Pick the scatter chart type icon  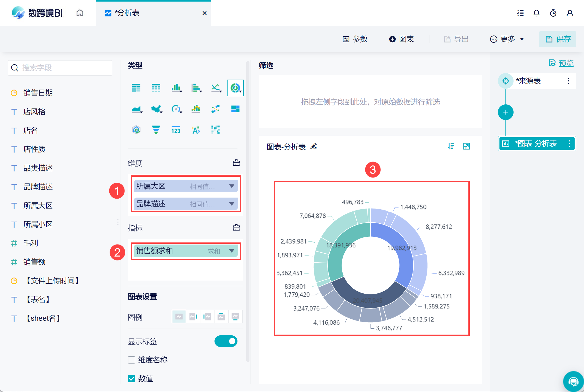(x=216, y=109)
